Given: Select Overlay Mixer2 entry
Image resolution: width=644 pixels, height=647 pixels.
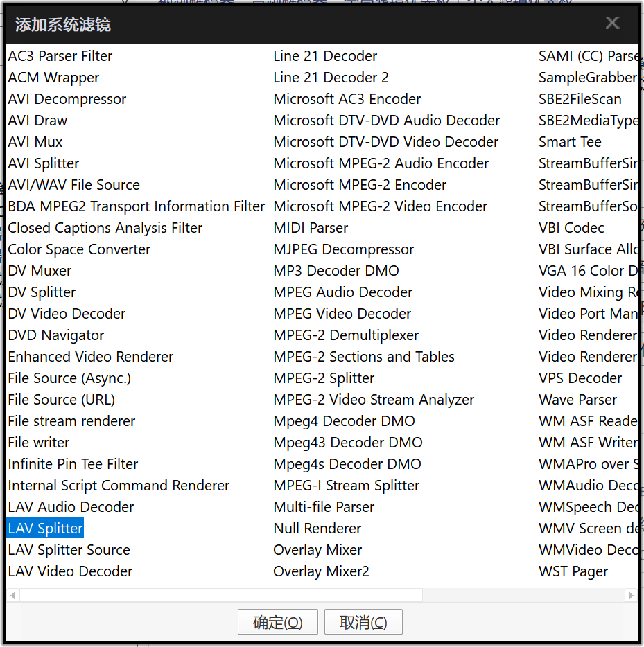Looking at the screenshot, I should coord(321,571).
